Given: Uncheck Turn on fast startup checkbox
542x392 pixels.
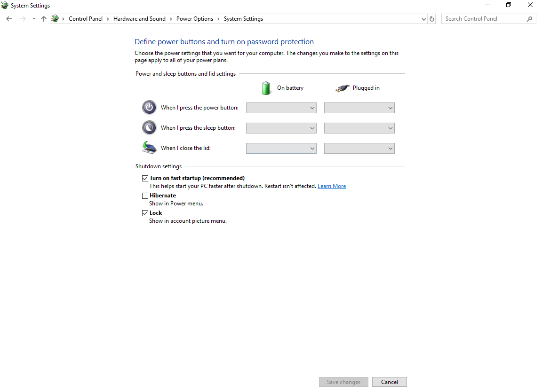Looking at the screenshot, I should coord(145,178).
